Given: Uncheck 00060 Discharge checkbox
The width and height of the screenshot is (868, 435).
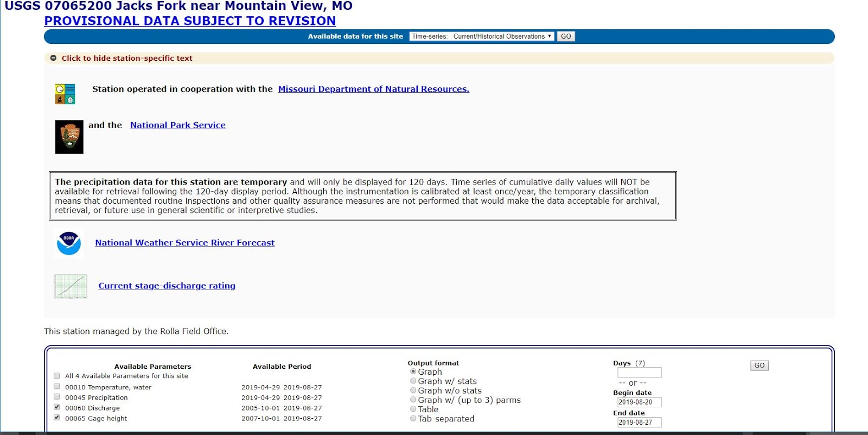Looking at the screenshot, I should click(57, 407).
